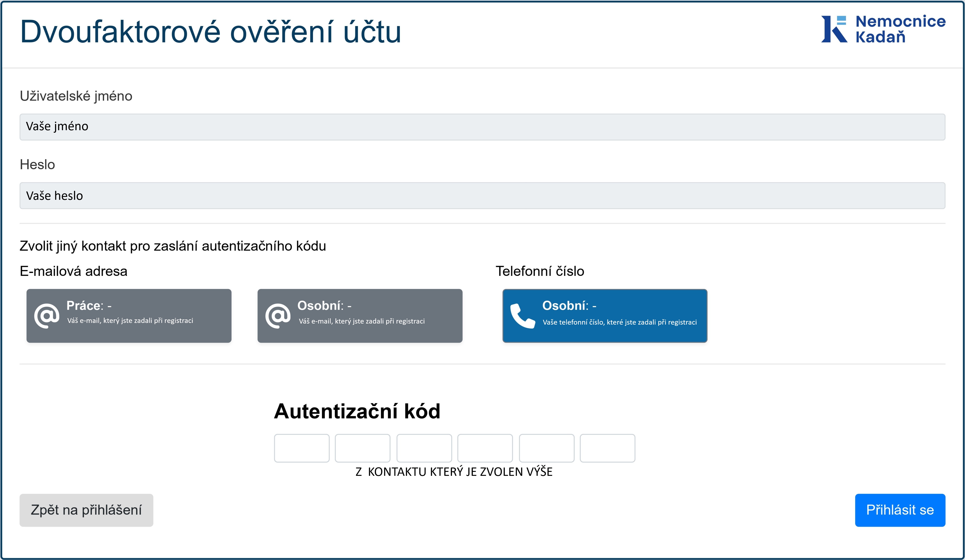Click the fourth authentication code box
The width and height of the screenshot is (965, 560).
click(485, 448)
